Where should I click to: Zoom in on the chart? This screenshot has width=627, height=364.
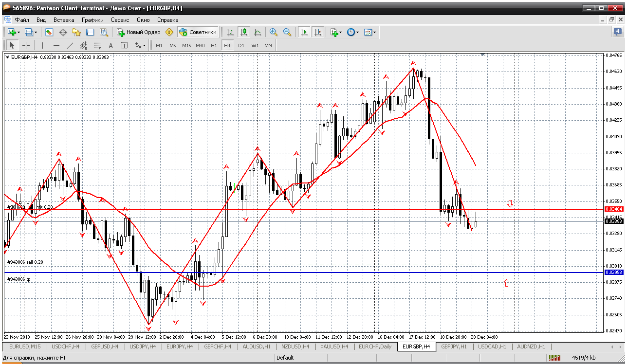point(274,32)
